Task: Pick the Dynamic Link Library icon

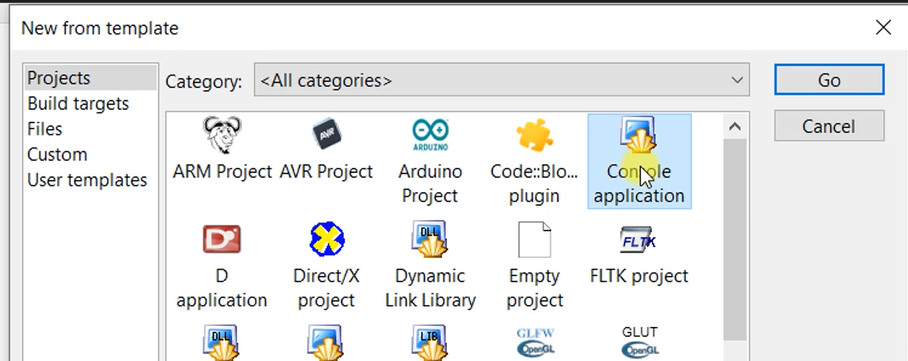Action: (x=430, y=239)
